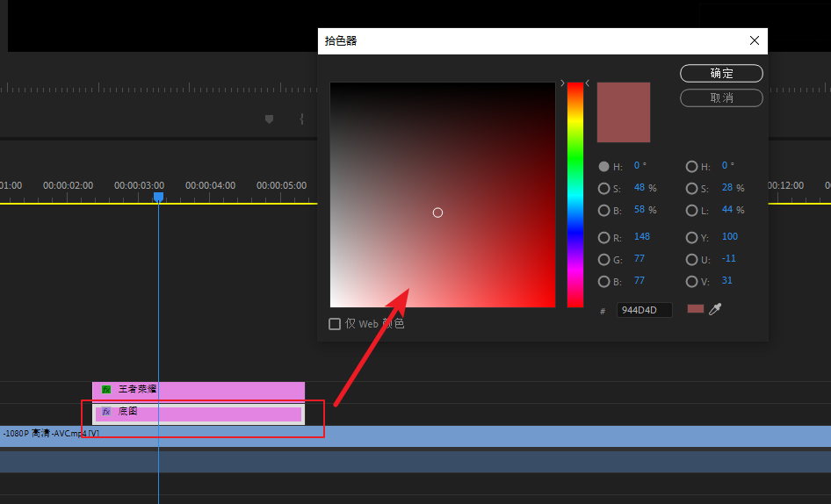
Task: Click the small swatch beside hex field
Action: tap(696, 309)
